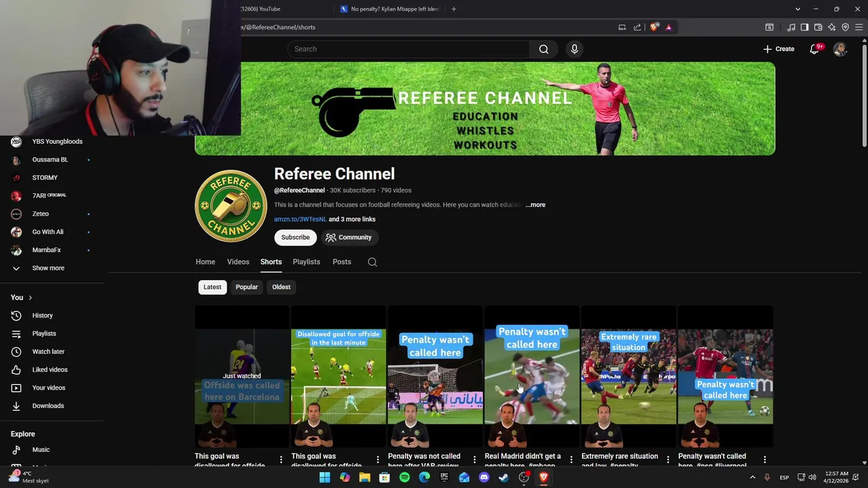Open the 'Extremely rare situation' short thumbnail
The image size is (868, 488).
tap(629, 376)
